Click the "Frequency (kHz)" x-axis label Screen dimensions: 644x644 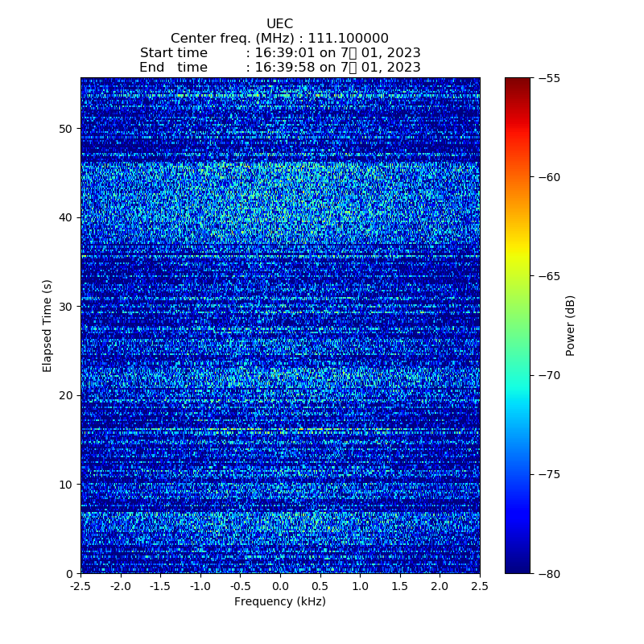coord(279,601)
